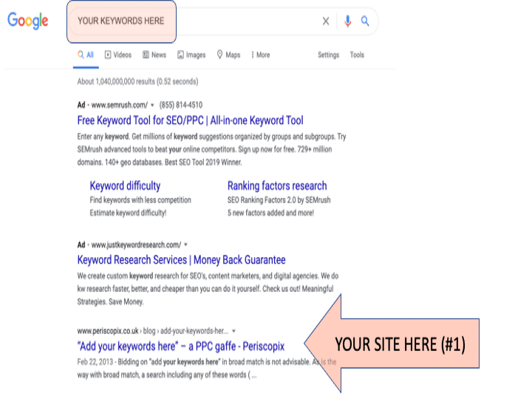Open Keyword Research Services ad link
Screen dimensions: 532x399
(x=182, y=260)
